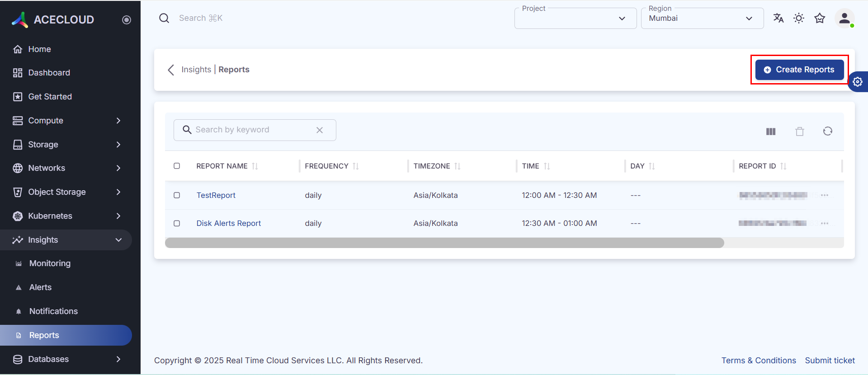This screenshot has height=375, width=868.
Task: Open the floating settings gear
Action: click(x=858, y=82)
